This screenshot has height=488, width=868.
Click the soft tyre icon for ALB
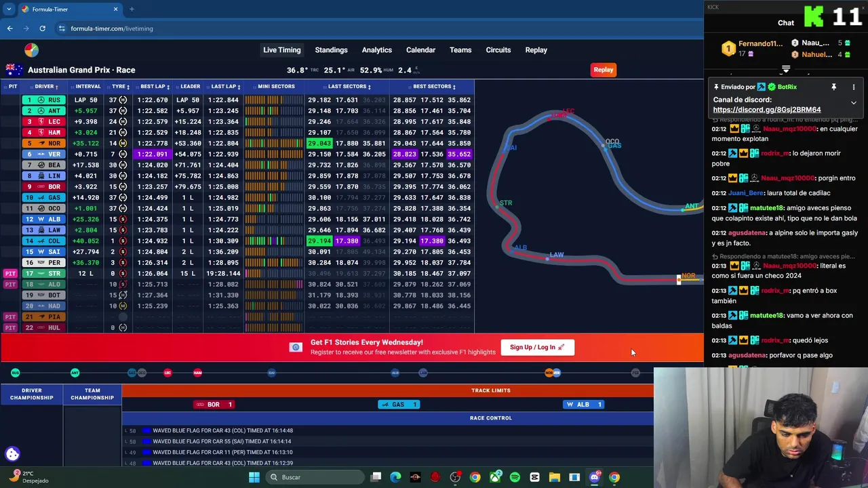123,219
